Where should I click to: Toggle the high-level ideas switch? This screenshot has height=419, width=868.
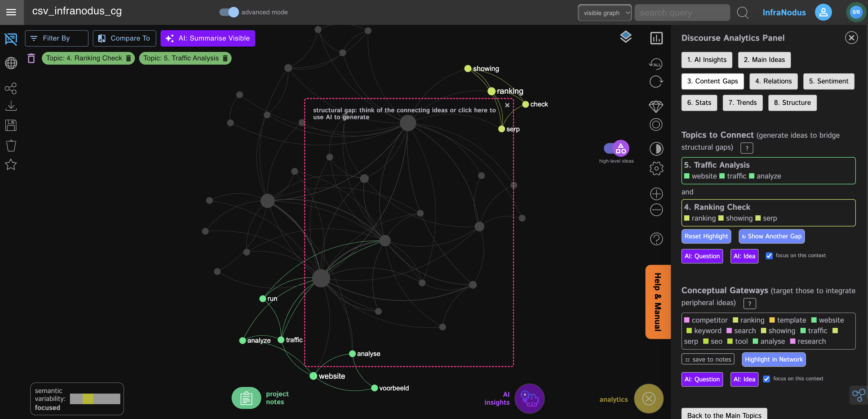(x=616, y=148)
